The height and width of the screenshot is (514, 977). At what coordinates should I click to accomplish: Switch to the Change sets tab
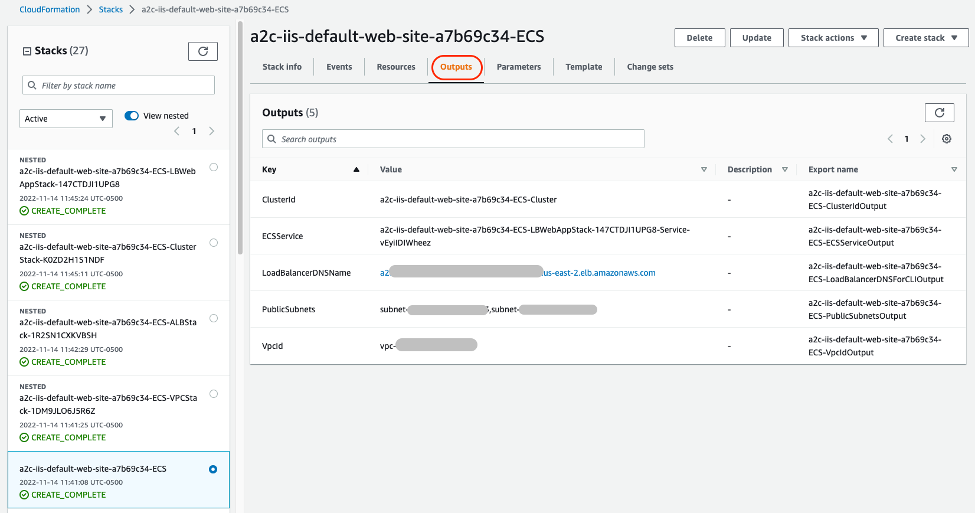[x=650, y=67]
